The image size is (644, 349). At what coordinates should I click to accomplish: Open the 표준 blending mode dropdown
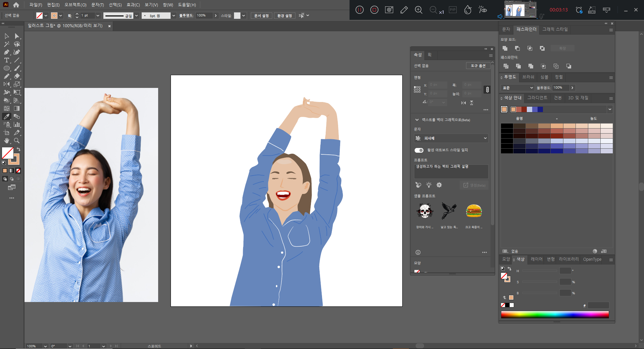tap(517, 88)
